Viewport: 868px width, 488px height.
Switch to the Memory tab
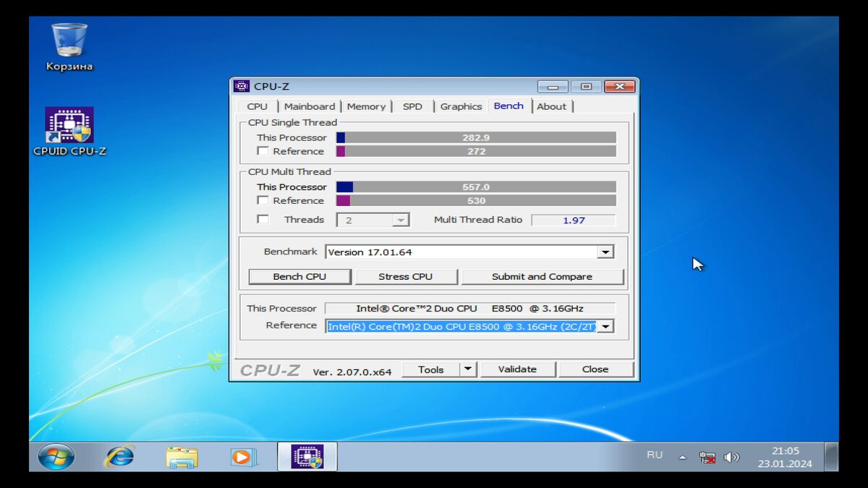[366, 106]
